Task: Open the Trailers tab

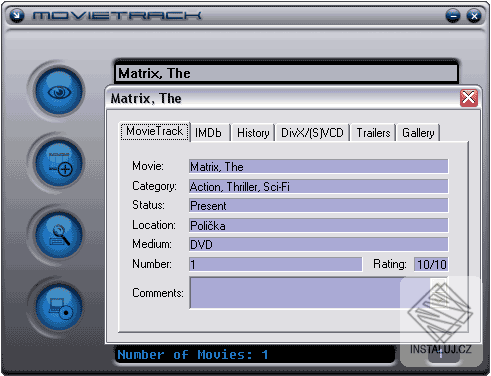Action: [x=373, y=133]
